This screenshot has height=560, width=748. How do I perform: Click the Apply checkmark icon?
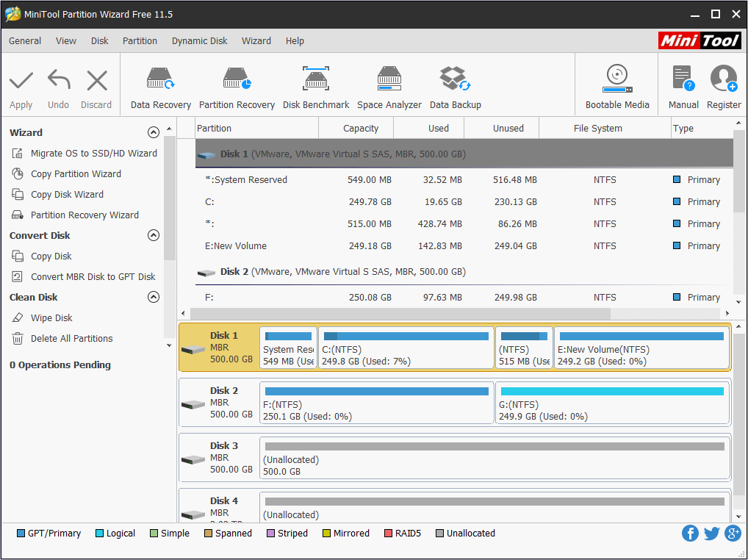(21, 81)
